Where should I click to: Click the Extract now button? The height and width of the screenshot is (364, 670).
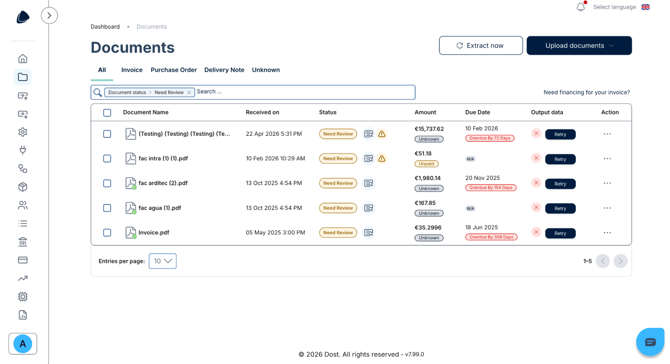click(x=481, y=46)
